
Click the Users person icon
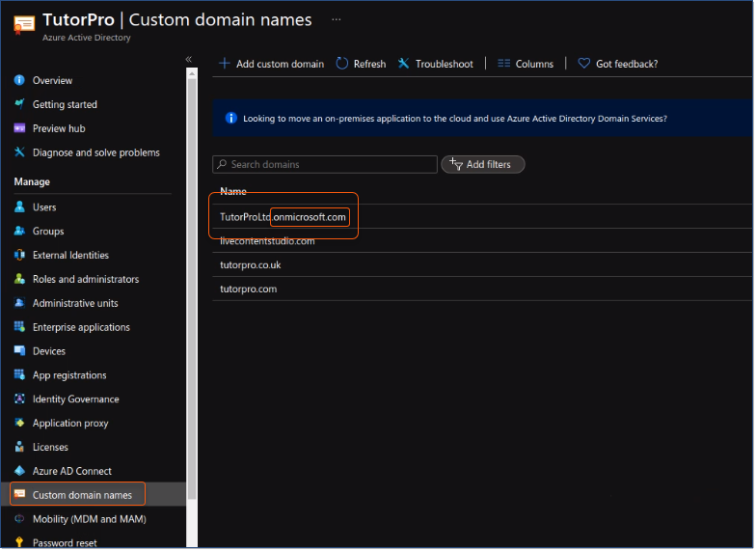(19, 207)
